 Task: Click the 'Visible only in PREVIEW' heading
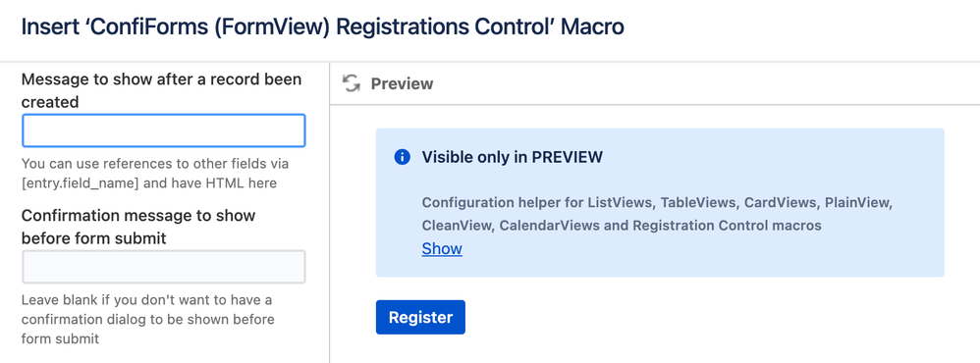click(x=512, y=157)
